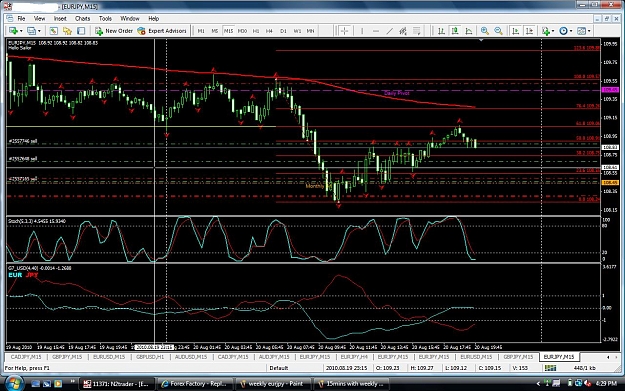Expand the Profiles dropdown arrow

pyautogui.click(x=39, y=31)
